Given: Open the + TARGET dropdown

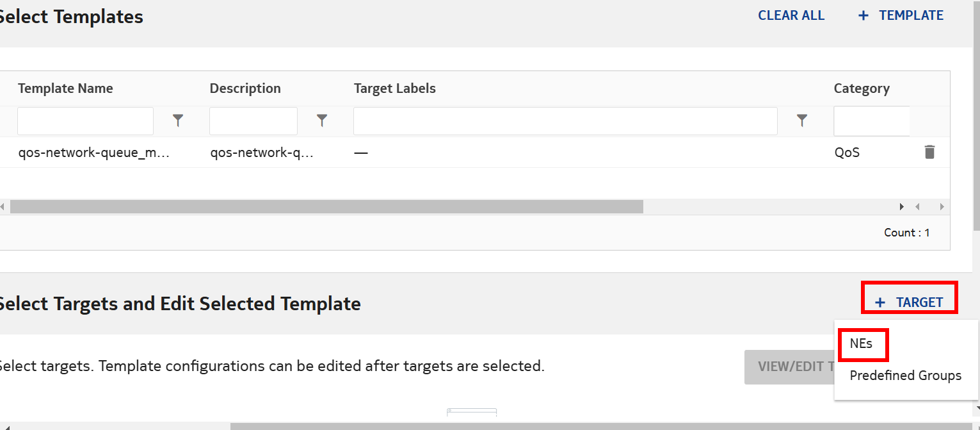Looking at the screenshot, I should (x=910, y=302).
